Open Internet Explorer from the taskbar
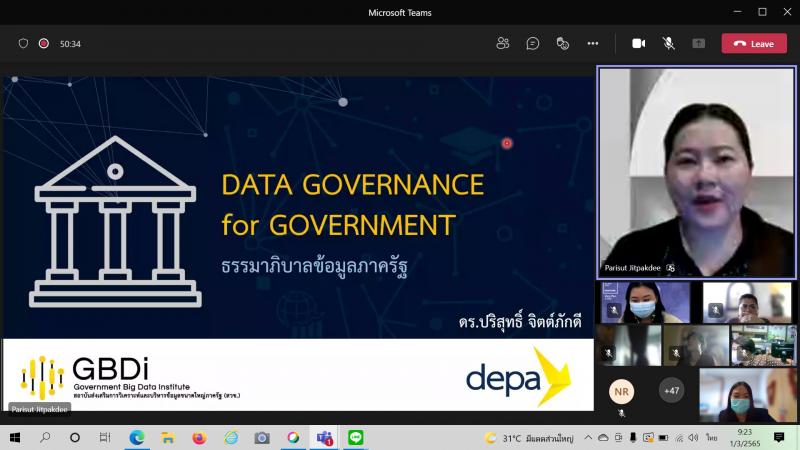This screenshot has width=800, height=450. click(231, 438)
